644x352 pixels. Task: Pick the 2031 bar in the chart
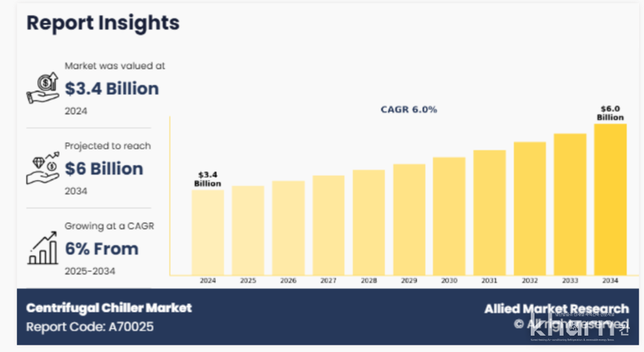click(x=489, y=212)
